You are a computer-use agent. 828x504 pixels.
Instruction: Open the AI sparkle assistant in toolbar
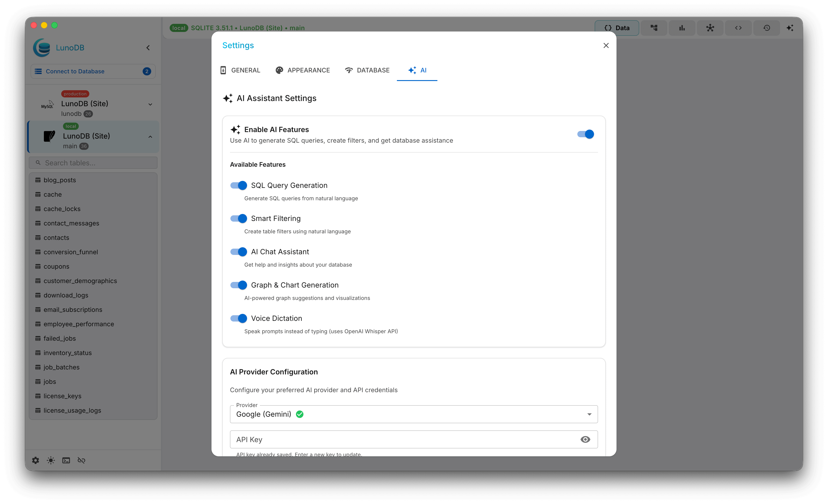[790, 28]
